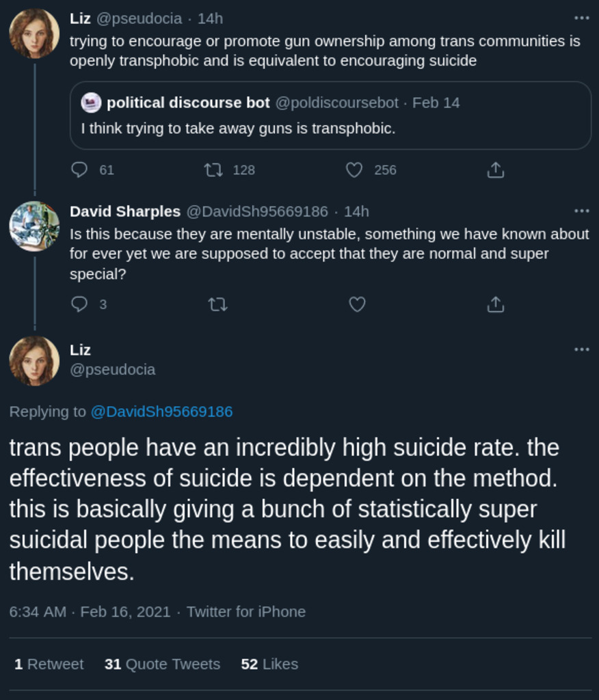
Task: Open Liz's avatar on top tweet
Action: click(34, 34)
